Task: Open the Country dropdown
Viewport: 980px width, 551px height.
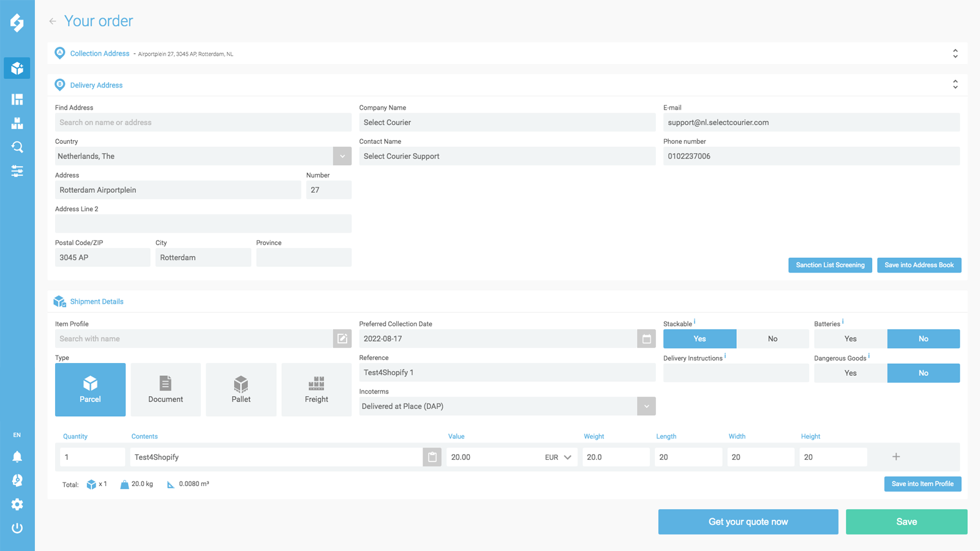Action: point(342,156)
